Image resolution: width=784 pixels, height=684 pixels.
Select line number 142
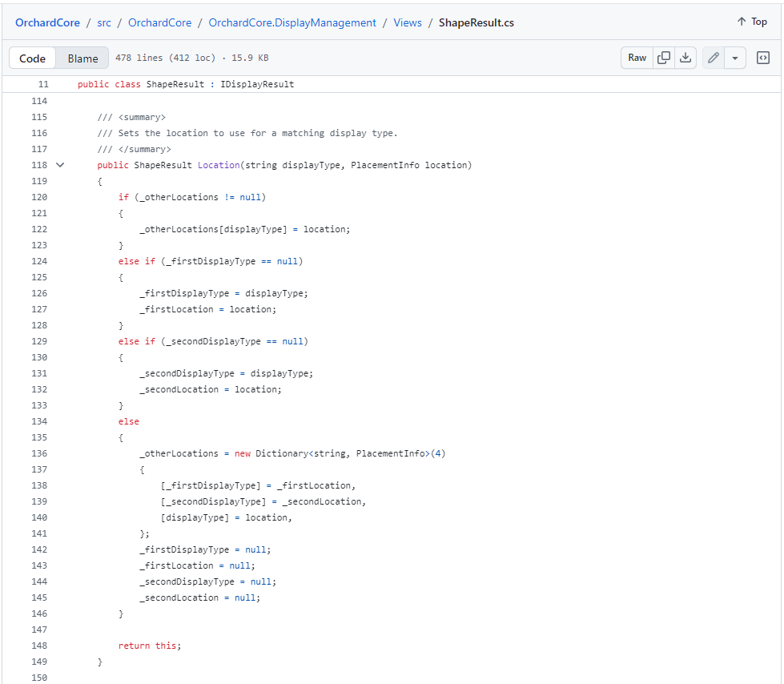tap(39, 549)
